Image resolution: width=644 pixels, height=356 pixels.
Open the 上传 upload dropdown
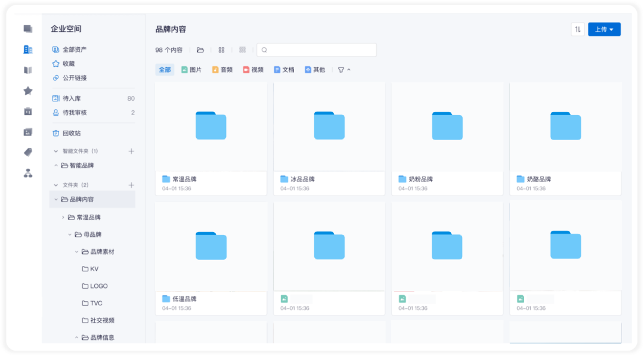tap(604, 29)
